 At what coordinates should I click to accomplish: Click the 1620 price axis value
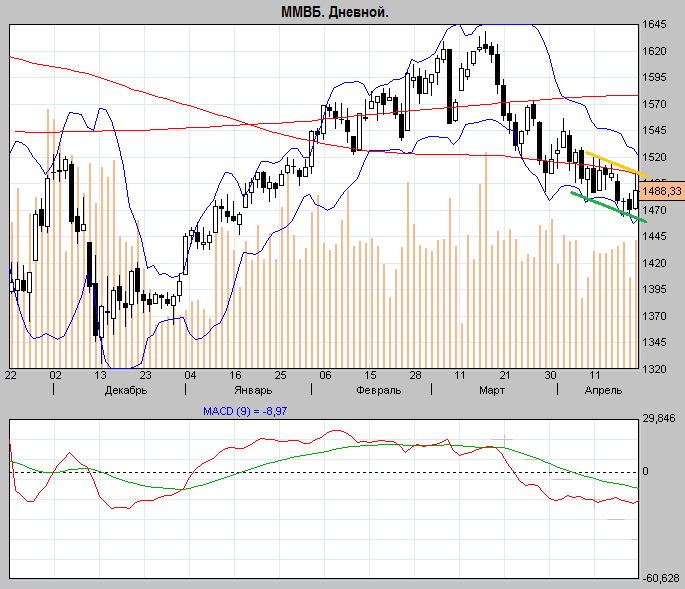pos(654,51)
